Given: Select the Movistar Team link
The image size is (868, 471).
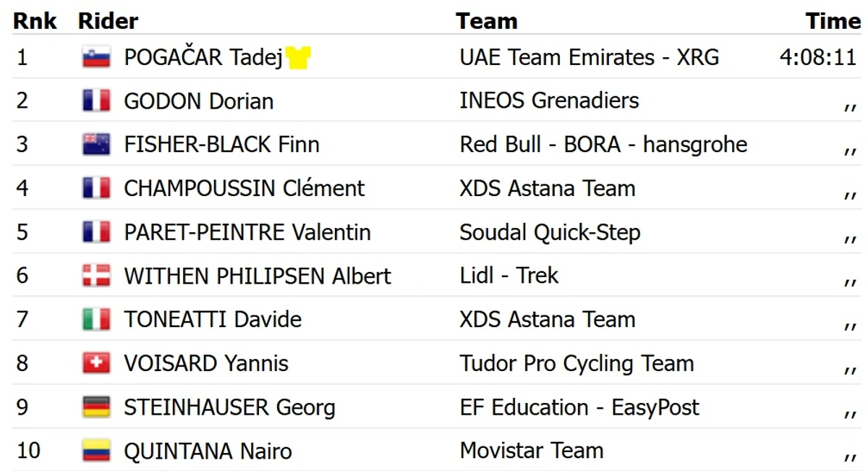Looking at the screenshot, I should 531,451.
